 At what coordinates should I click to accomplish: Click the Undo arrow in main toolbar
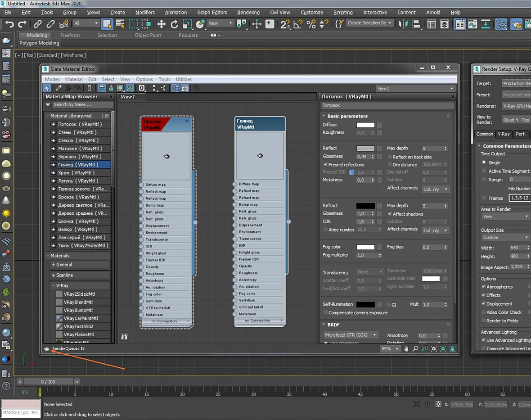point(9,24)
